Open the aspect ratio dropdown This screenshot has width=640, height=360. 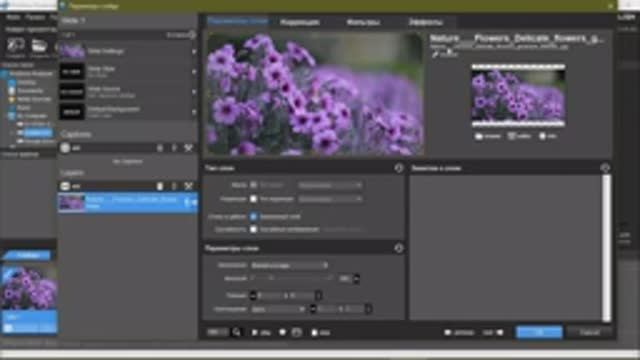278,309
